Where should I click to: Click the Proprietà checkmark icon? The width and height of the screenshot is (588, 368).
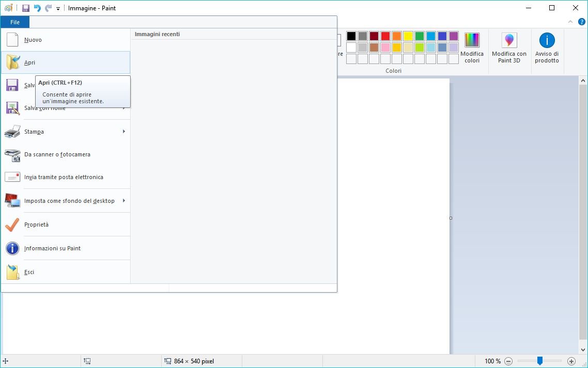coord(12,225)
